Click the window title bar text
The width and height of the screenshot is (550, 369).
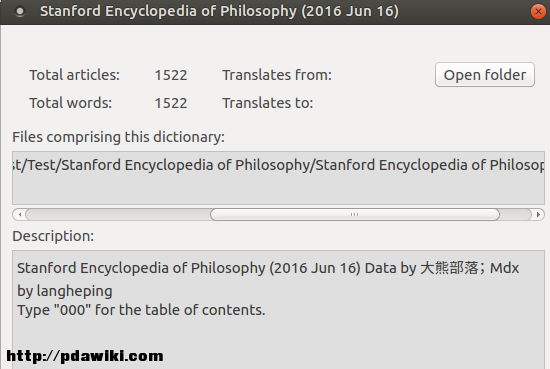coord(219,12)
